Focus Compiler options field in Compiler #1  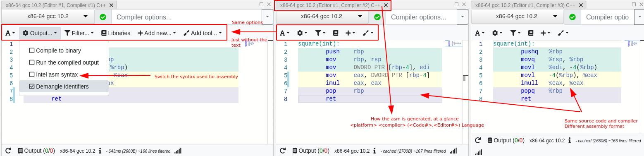pyautogui.click(x=186, y=17)
